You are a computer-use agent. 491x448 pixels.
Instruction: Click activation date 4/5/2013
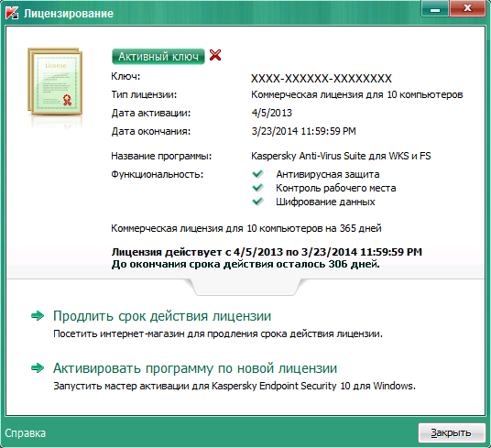(x=272, y=113)
